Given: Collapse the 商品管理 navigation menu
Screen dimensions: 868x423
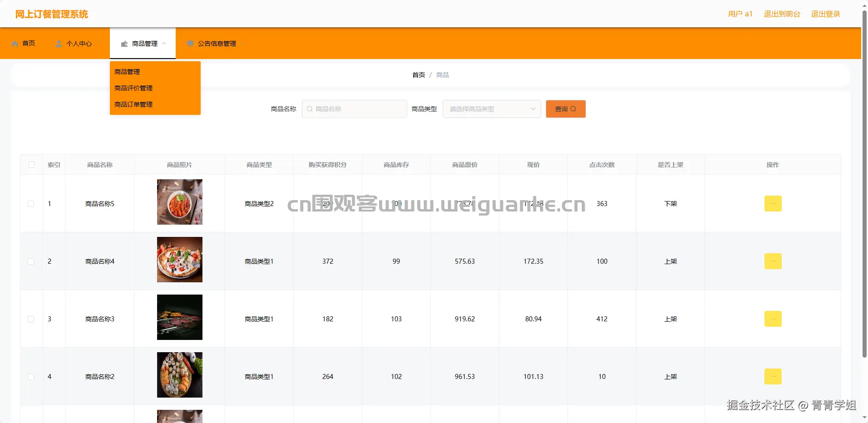Looking at the screenshot, I should point(143,44).
